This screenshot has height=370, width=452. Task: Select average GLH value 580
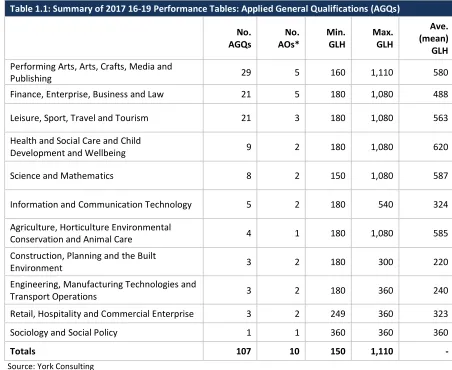click(440, 72)
